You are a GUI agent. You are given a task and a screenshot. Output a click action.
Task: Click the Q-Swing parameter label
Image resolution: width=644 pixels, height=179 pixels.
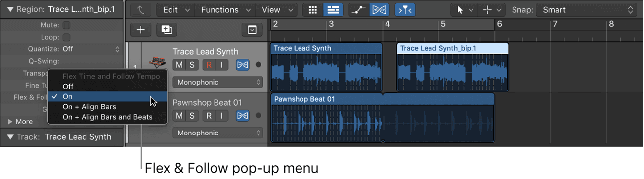click(x=44, y=61)
